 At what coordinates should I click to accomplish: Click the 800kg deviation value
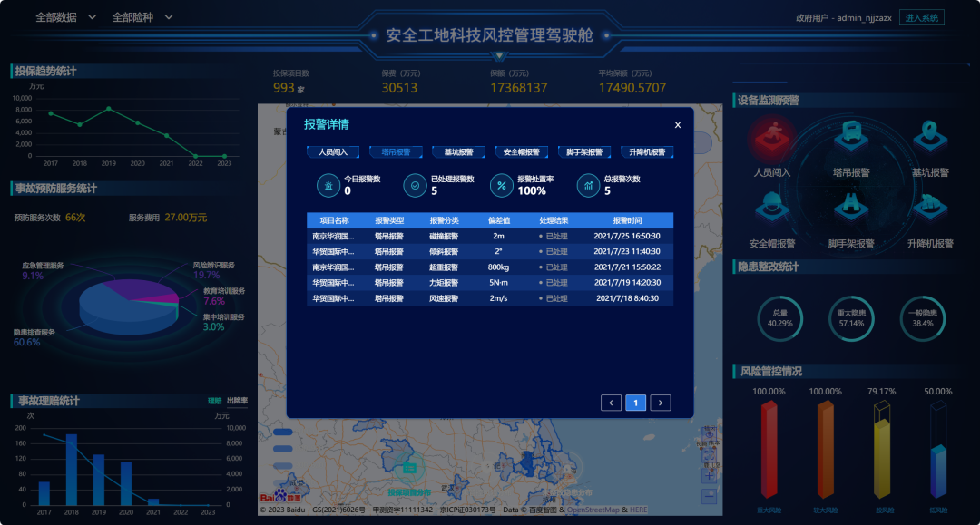click(499, 267)
